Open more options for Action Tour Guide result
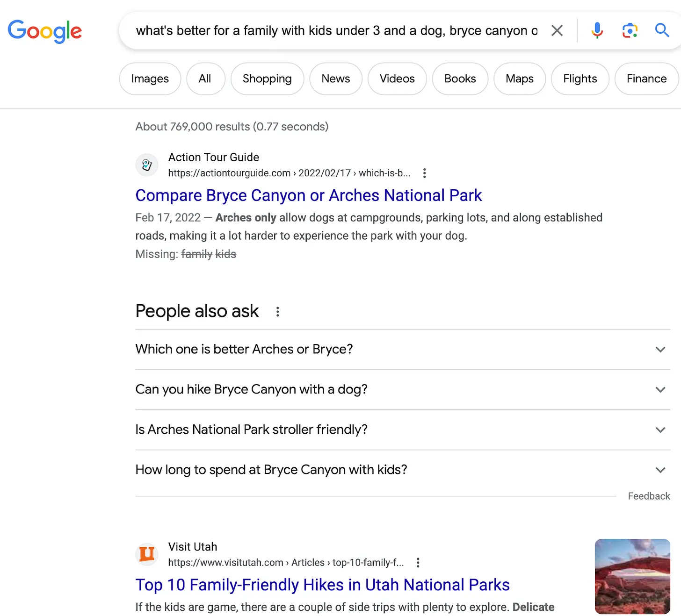 (x=424, y=173)
